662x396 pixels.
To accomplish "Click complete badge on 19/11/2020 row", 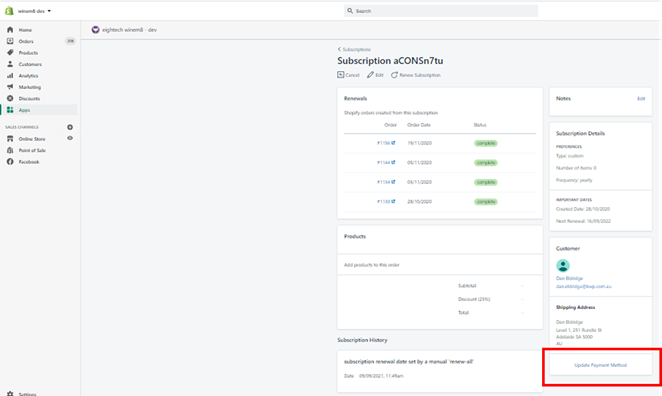I will [486, 143].
